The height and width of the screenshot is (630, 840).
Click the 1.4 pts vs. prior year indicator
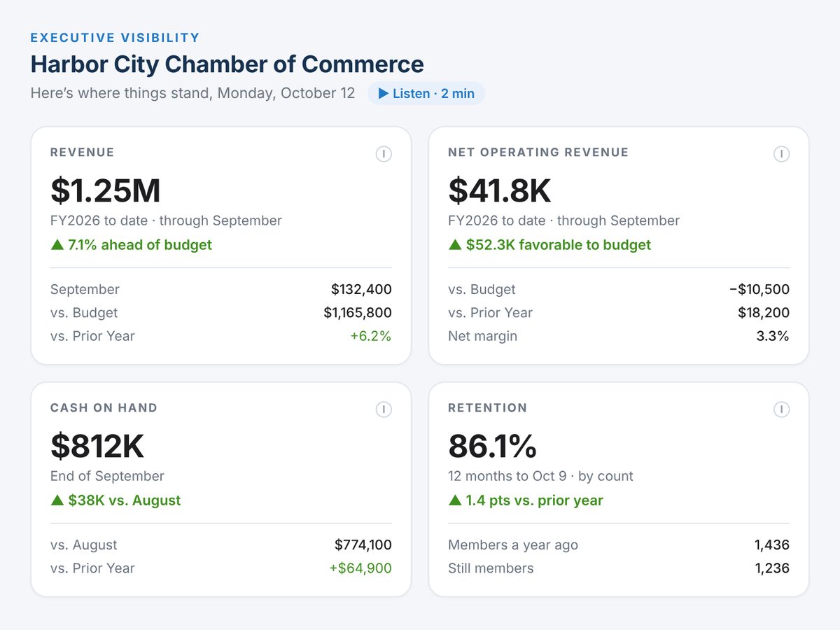point(526,500)
